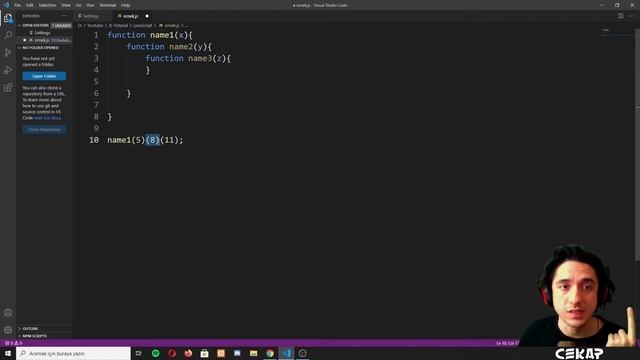Screen dimensions: 640x360
Task: Open the Edit menu
Action: coord(30,5)
